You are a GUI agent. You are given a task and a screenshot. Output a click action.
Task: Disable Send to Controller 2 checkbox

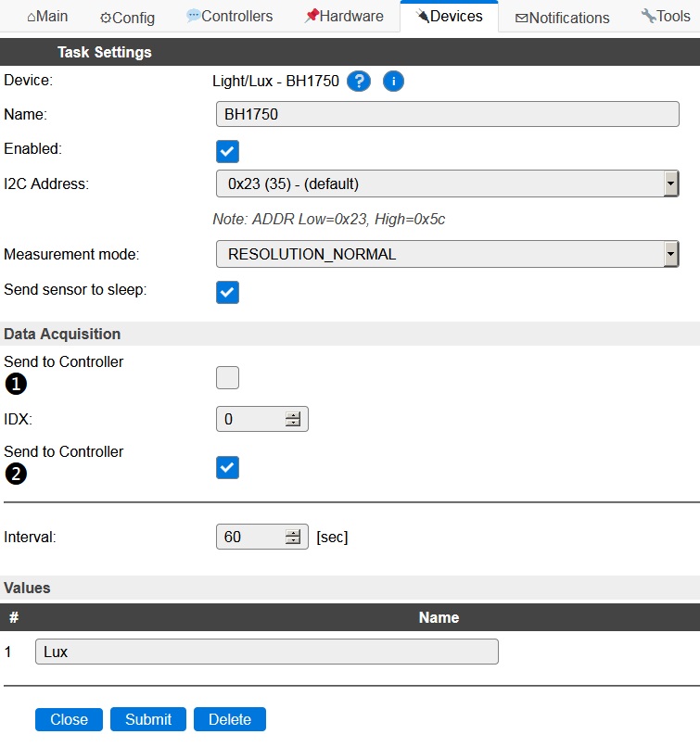[227, 468]
